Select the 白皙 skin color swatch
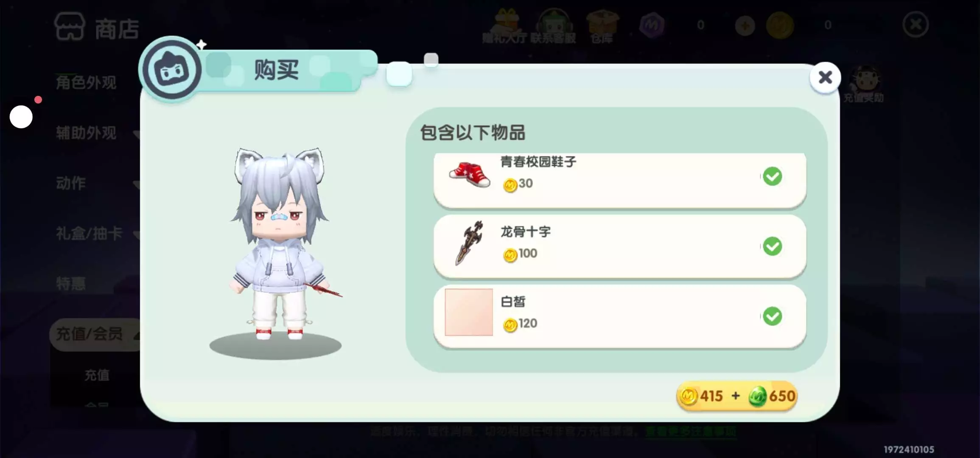Screen dimensions: 980x458 (x=469, y=312)
